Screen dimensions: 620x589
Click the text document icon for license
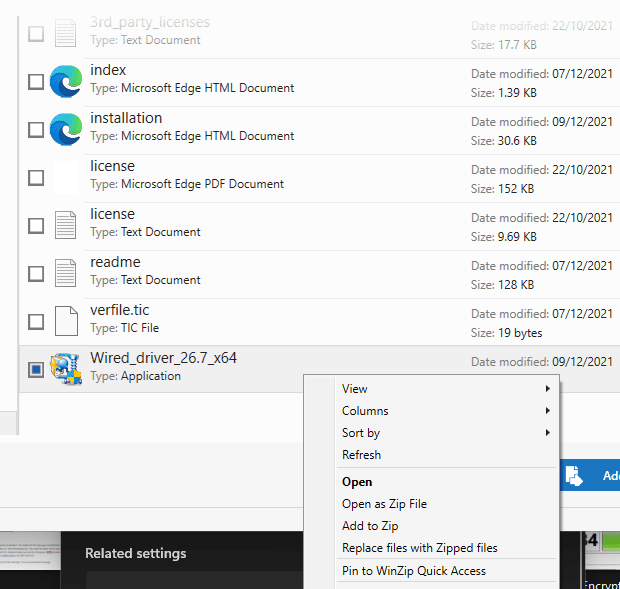point(66,225)
